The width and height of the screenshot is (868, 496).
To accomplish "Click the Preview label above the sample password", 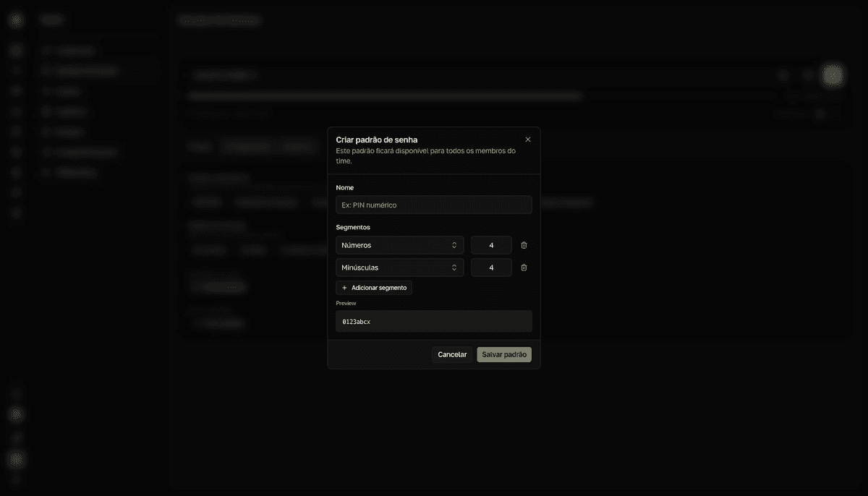I will click(x=346, y=303).
